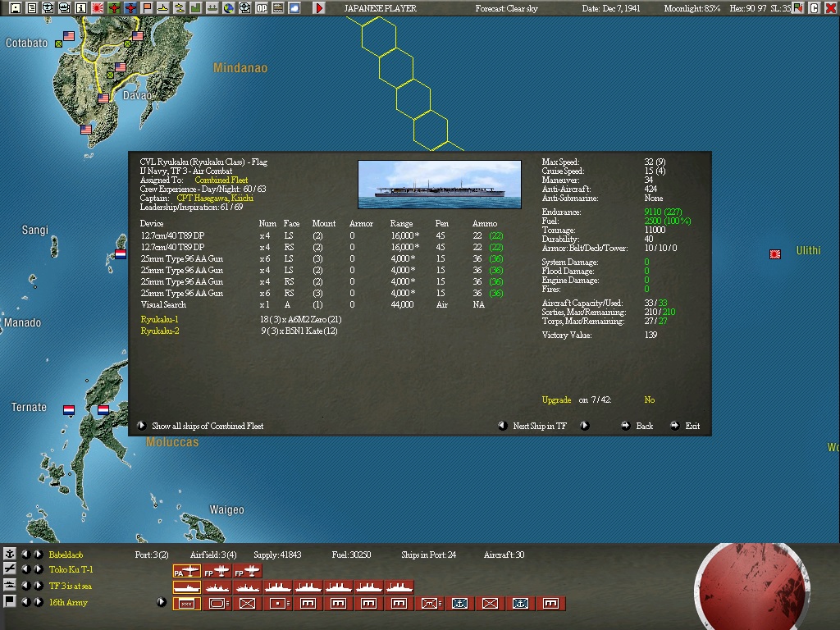Click previous arrow of Next Ship in TF
840x630 pixels.
pyautogui.click(x=503, y=426)
